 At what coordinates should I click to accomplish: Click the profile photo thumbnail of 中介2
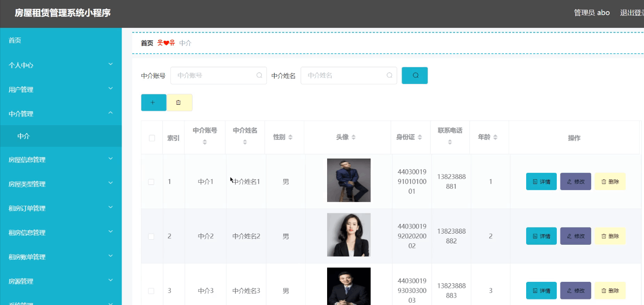pyautogui.click(x=348, y=235)
